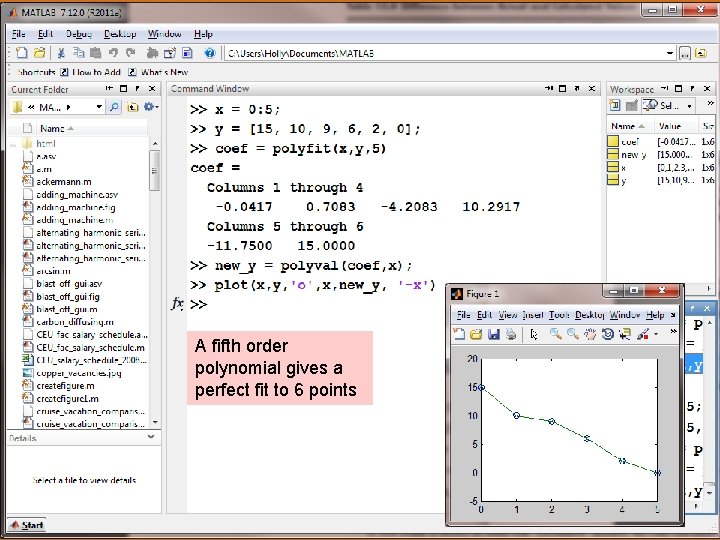Save the figure with the floppy icon
Viewport: 720px width, 540px height.
(x=494, y=334)
